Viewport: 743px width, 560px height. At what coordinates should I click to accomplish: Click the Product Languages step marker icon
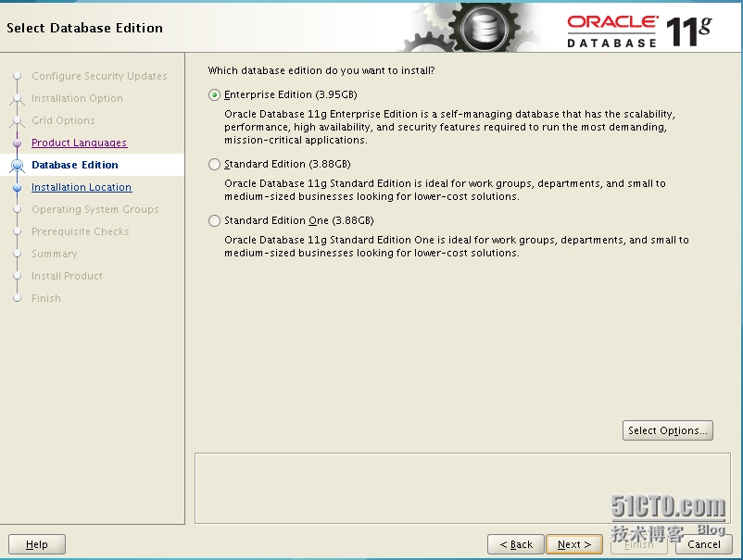[x=17, y=143]
